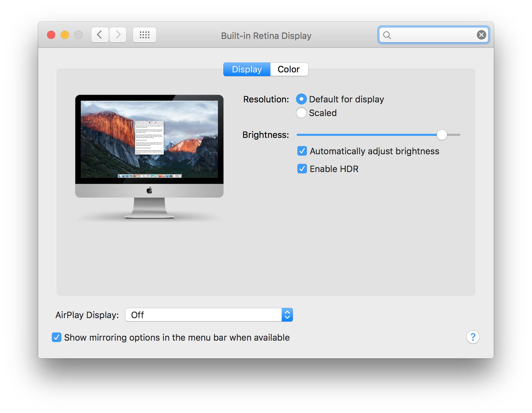Open preferences help via the question mark icon
The image size is (532, 413).
(473, 337)
